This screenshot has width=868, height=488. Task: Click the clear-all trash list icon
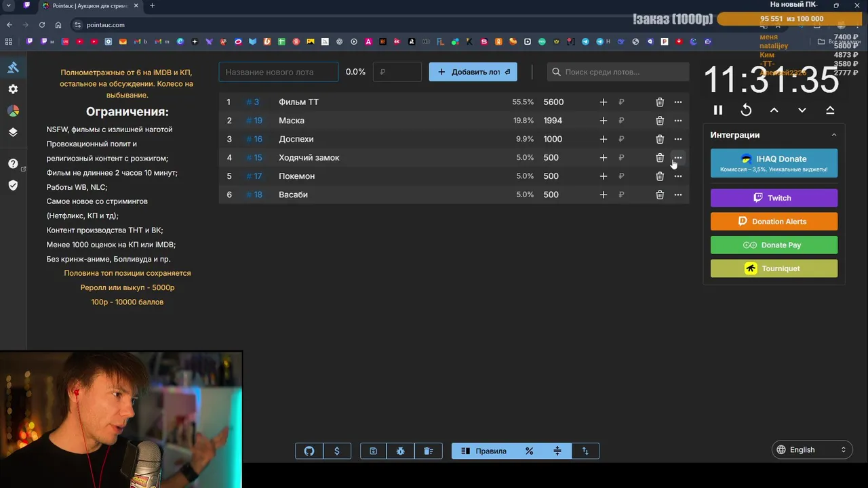pyautogui.click(x=429, y=451)
